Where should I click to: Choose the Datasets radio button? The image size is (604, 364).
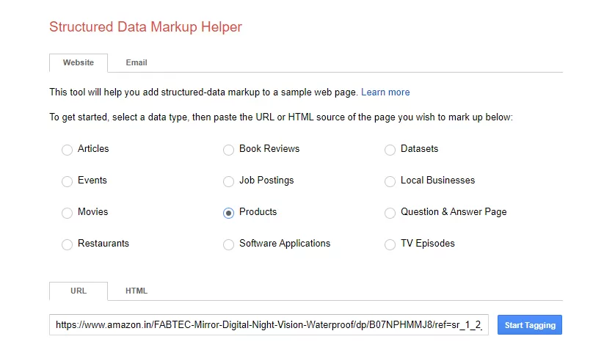[x=390, y=150]
